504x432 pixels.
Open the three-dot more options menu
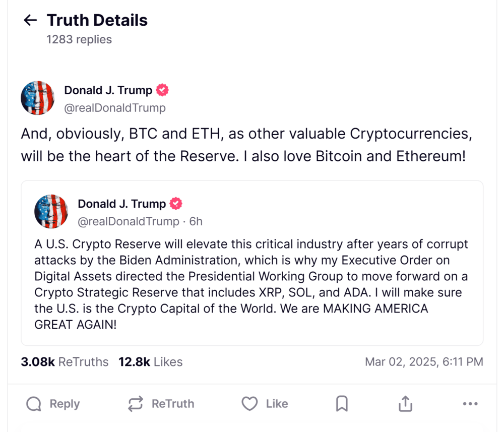(470, 404)
